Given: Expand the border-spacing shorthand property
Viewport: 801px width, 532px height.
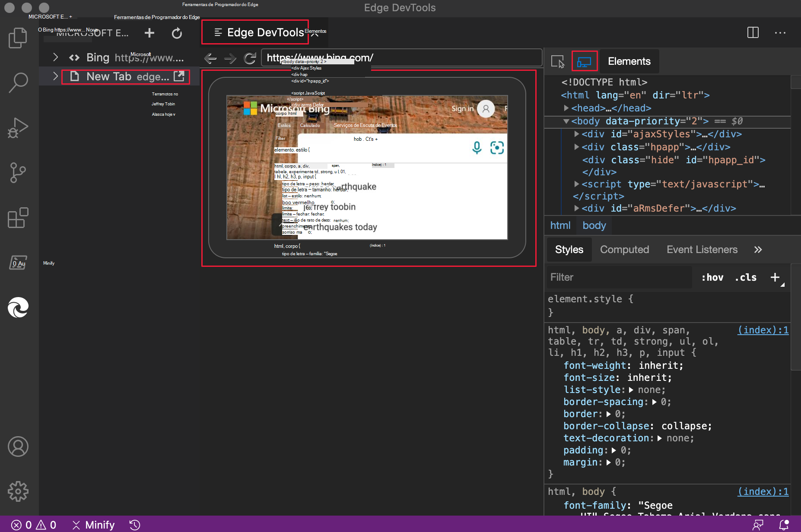Looking at the screenshot, I should (x=654, y=402).
